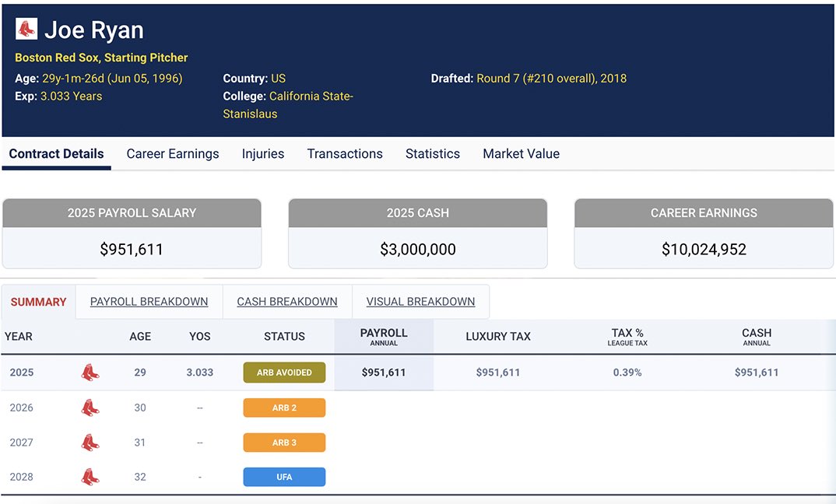Screen dimensions: 836x504
Task: Click the Age column header
Action: [140, 337]
